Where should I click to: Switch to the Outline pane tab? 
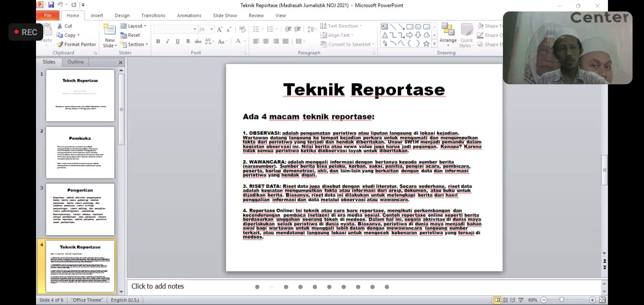click(75, 62)
